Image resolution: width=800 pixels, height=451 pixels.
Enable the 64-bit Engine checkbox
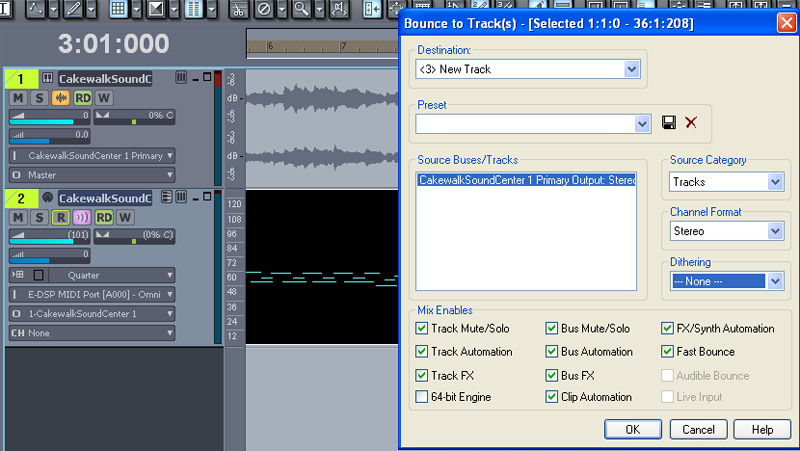pos(423,397)
